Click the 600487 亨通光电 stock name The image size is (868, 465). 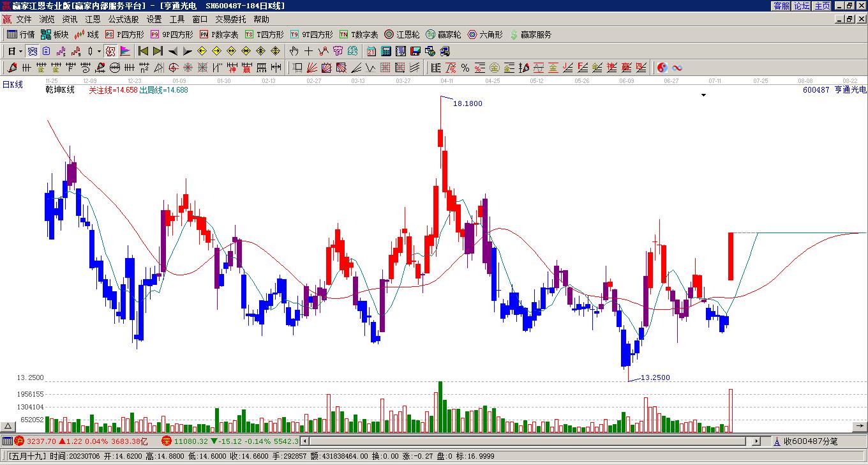[835, 90]
